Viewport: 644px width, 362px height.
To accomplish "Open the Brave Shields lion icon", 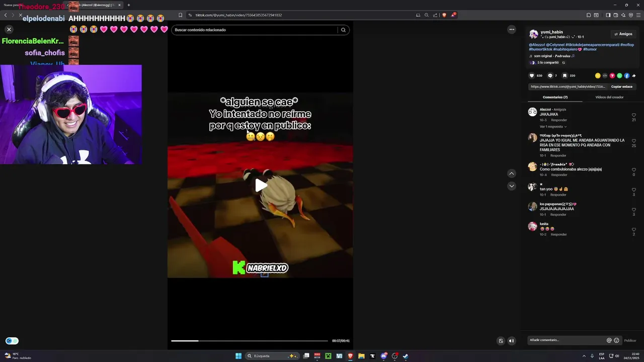I will pyautogui.click(x=444, y=15).
